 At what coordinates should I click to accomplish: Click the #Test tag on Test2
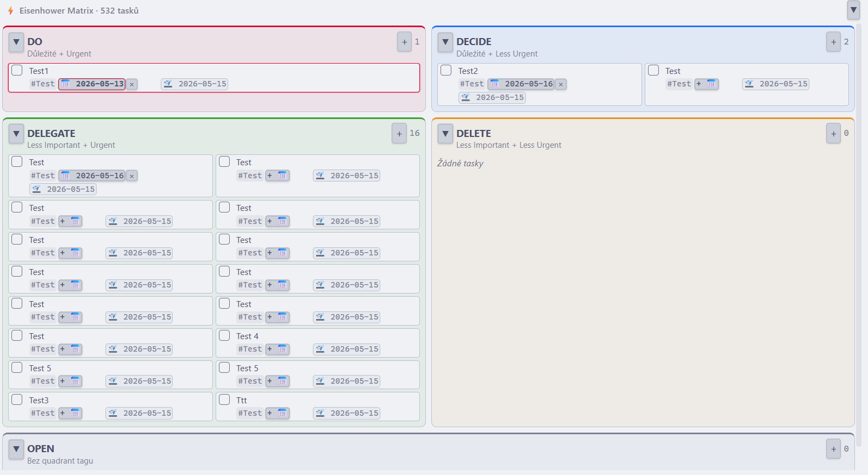pyautogui.click(x=471, y=84)
